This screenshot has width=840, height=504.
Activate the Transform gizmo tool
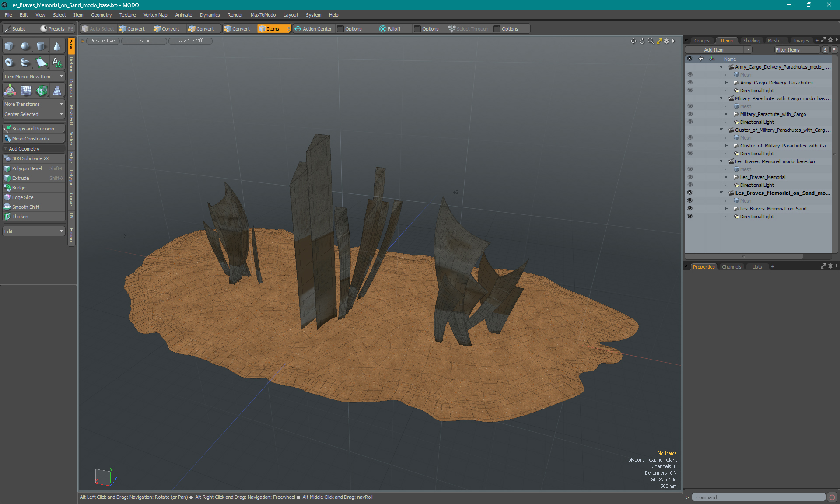coord(10,91)
